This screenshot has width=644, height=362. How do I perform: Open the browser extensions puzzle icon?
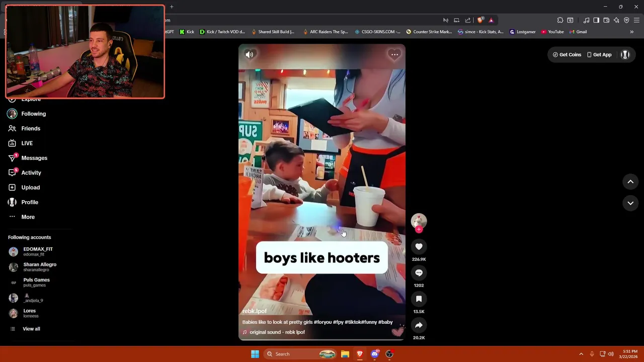[560, 20]
